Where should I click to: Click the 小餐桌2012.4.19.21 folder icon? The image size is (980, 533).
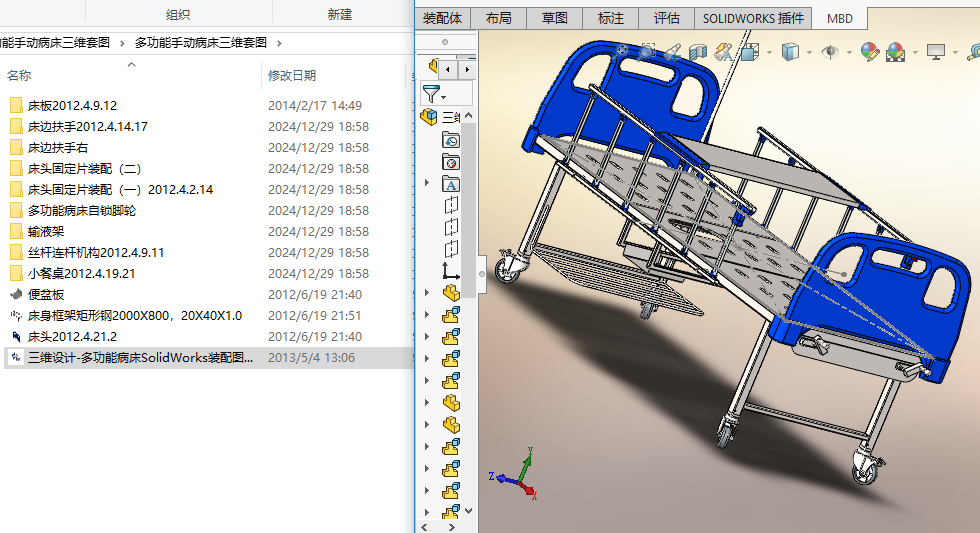16,273
